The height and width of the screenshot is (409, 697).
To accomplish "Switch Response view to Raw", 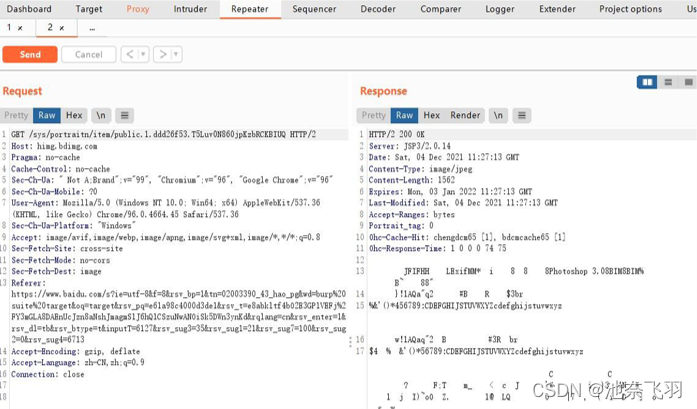I will [x=405, y=116].
